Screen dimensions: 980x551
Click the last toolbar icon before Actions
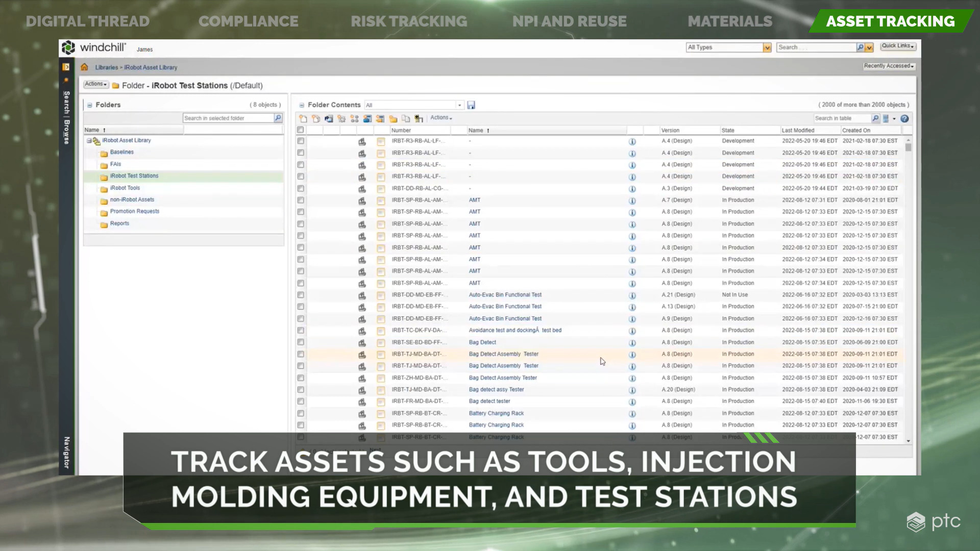pos(419,118)
